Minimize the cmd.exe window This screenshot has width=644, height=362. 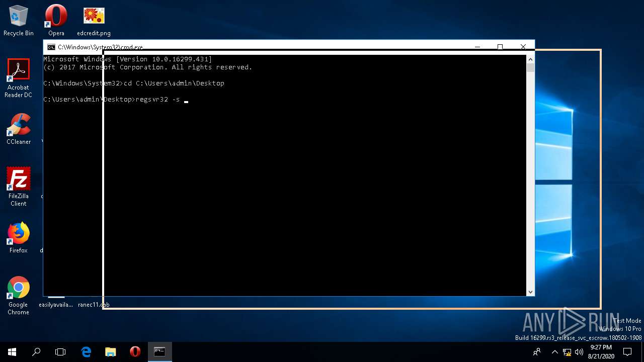[477, 47]
